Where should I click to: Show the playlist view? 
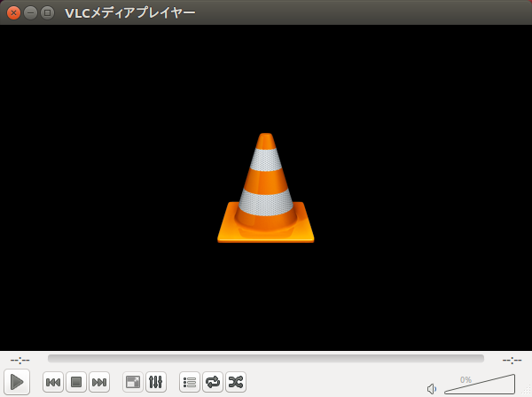[x=190, y=382]
